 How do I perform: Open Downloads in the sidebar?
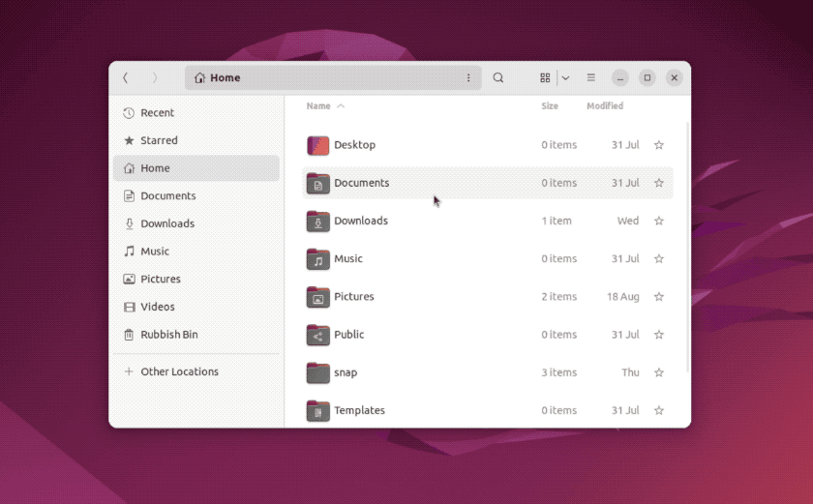point(196,223)
